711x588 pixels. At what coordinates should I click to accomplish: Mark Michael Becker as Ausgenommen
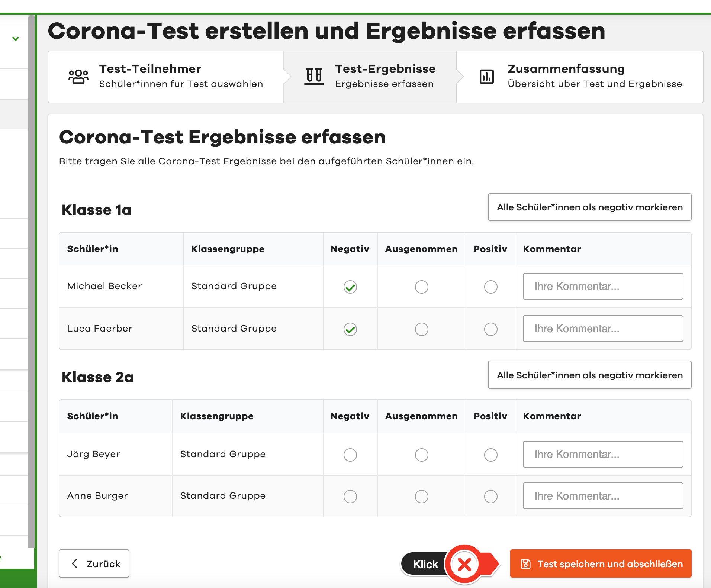tap(421, 287)
